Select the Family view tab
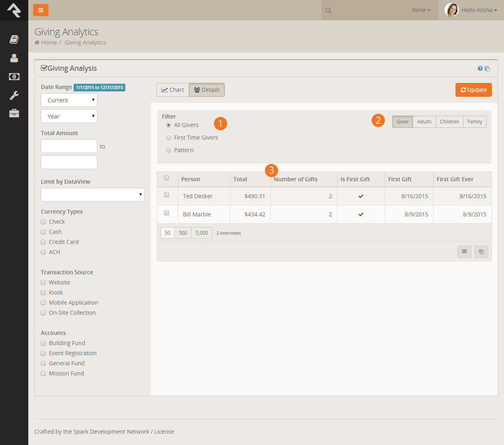 coord(474,122)
